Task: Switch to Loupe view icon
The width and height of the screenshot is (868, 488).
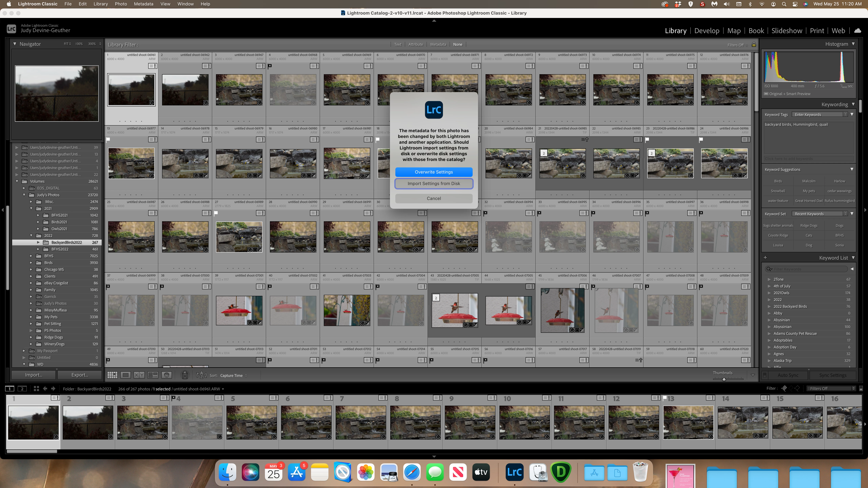Action: pyautogui.click(x=125, y=375)
